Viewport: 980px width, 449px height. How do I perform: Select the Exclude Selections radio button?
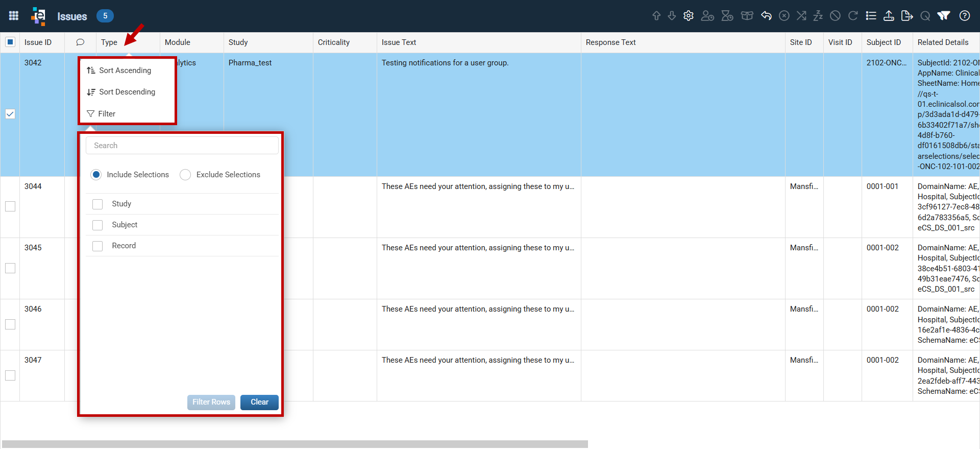(185, 175)
